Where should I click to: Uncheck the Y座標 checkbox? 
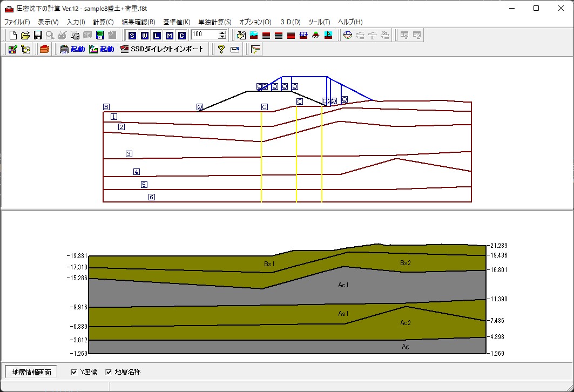[75, 372]
